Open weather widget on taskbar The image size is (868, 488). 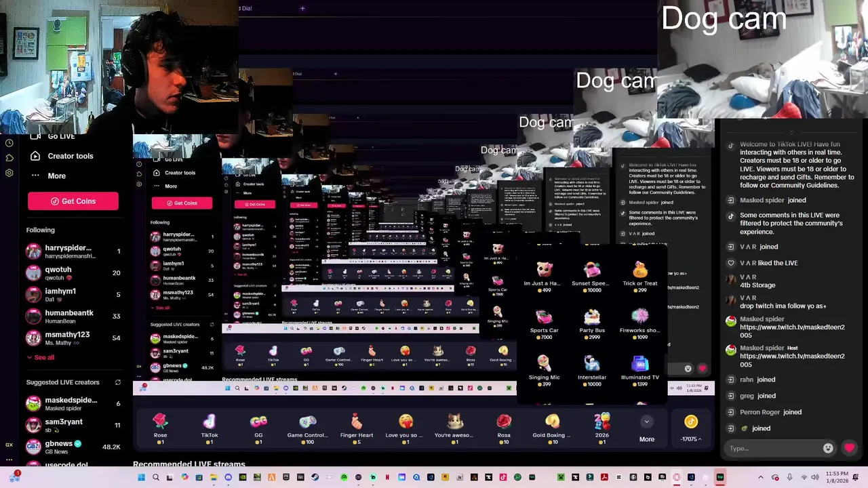(x=14, y=477)
